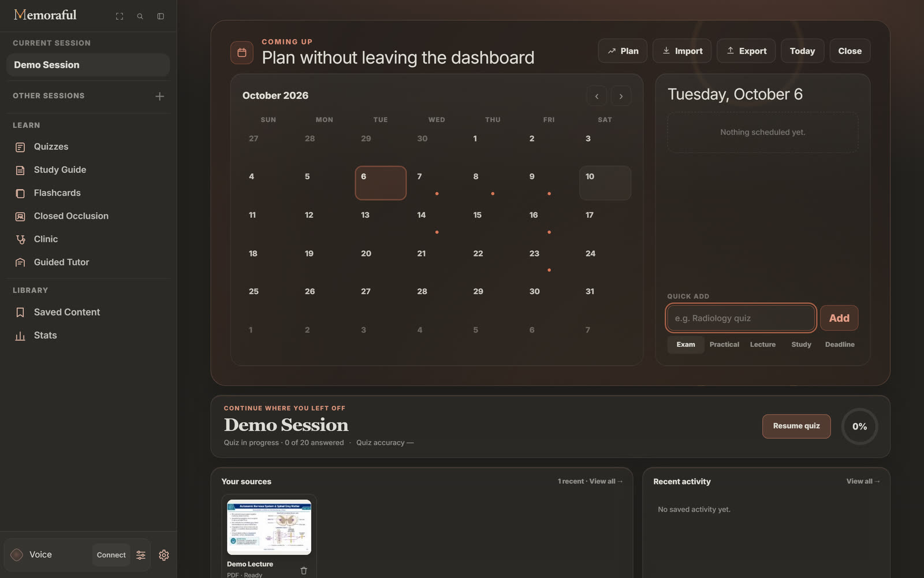Screen dimensions: 924x578
Task: Open Clinic from the Learn section
Action: (88, 239)
